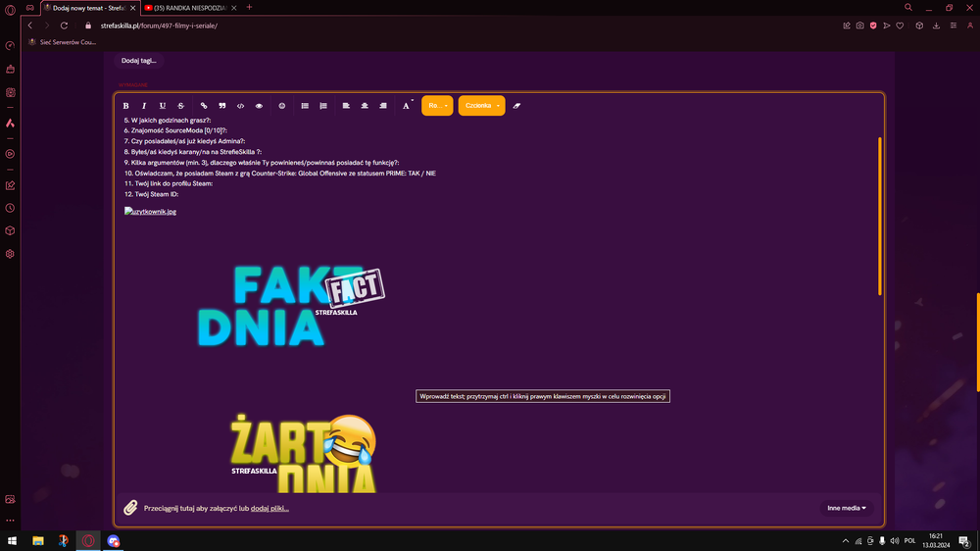The image size is (980, 551).
Task: Select the FAKT DNIA image in editor
Action: (x=291, y=306)
